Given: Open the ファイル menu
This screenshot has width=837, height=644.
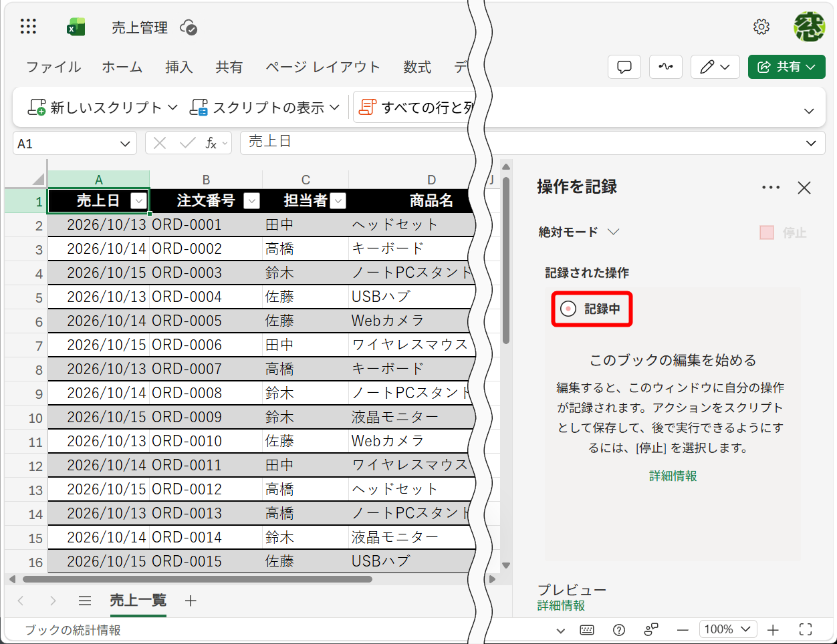Looking at the screenshot, I should [53, 67].
